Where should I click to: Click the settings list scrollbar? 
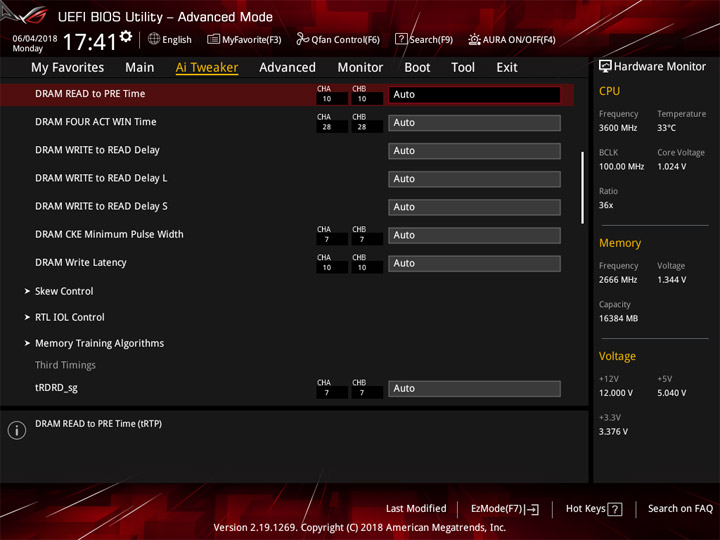582,188
